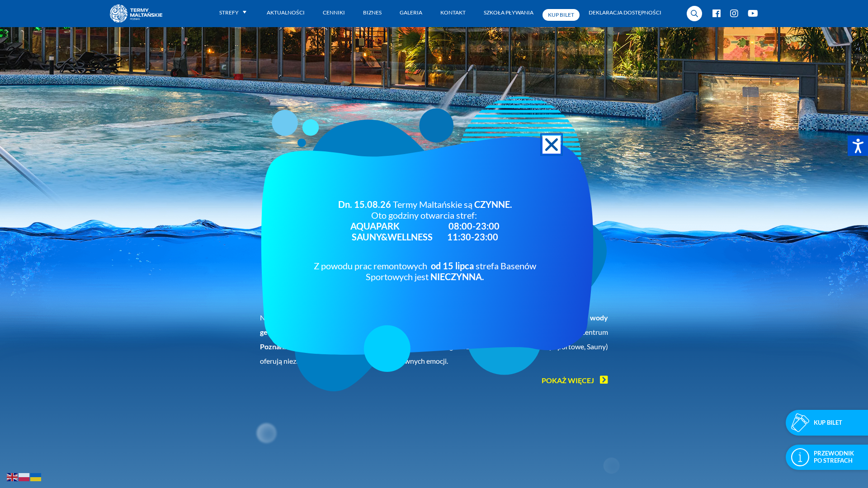Open GALERIA in the navigation
Screen dimensions: 868x488
click(x=411, y=13)
